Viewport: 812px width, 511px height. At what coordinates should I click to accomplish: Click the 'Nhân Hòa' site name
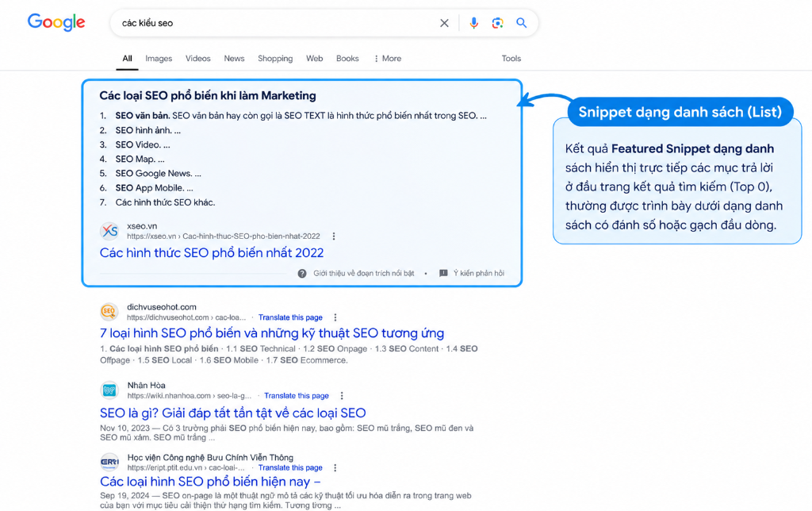[147, 385]
